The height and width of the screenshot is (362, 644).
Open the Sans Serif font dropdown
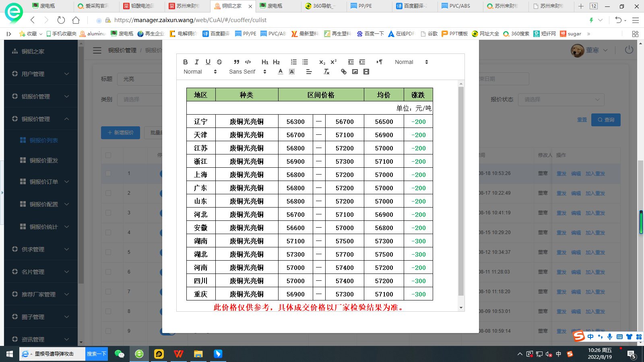point(248,72)
